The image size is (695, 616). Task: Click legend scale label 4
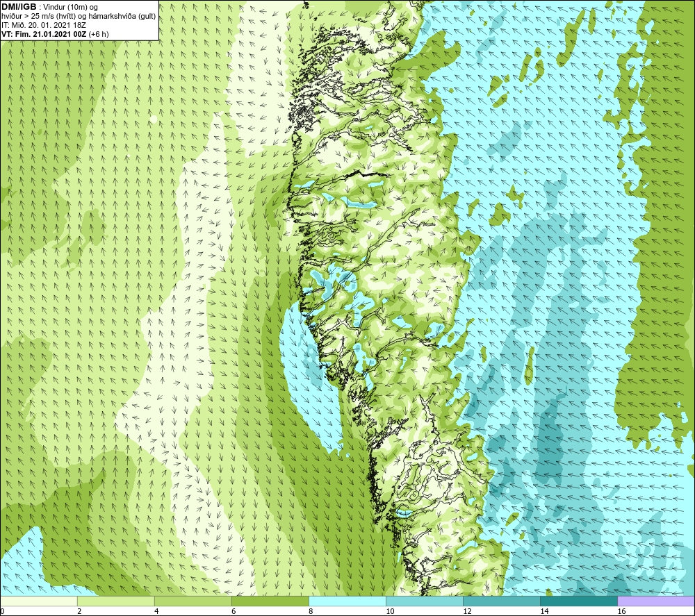point(156,612)
